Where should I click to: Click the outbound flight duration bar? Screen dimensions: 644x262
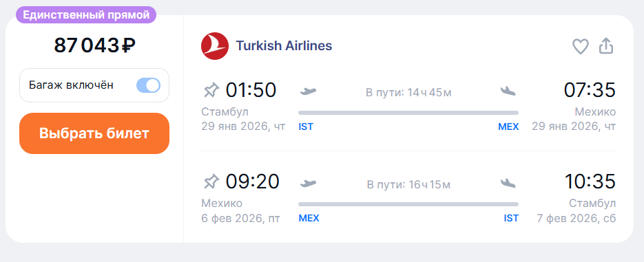pos(408,113)
